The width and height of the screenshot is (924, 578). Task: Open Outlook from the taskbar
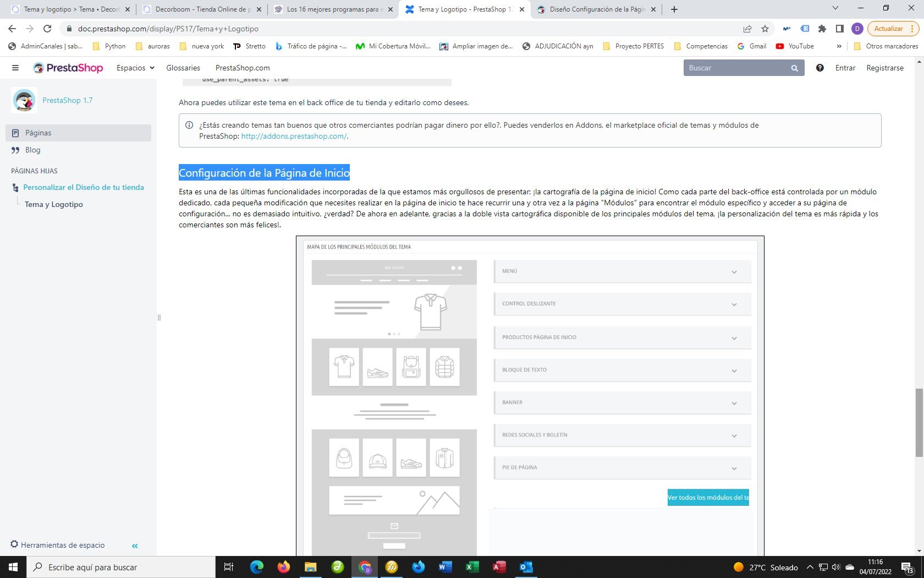point(526,567)
